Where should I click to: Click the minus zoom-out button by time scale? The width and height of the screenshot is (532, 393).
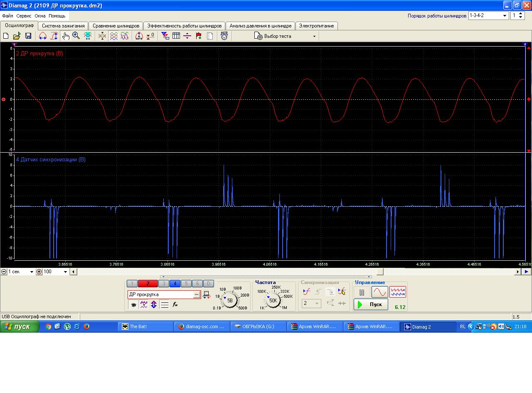click(x=4, y=272)
